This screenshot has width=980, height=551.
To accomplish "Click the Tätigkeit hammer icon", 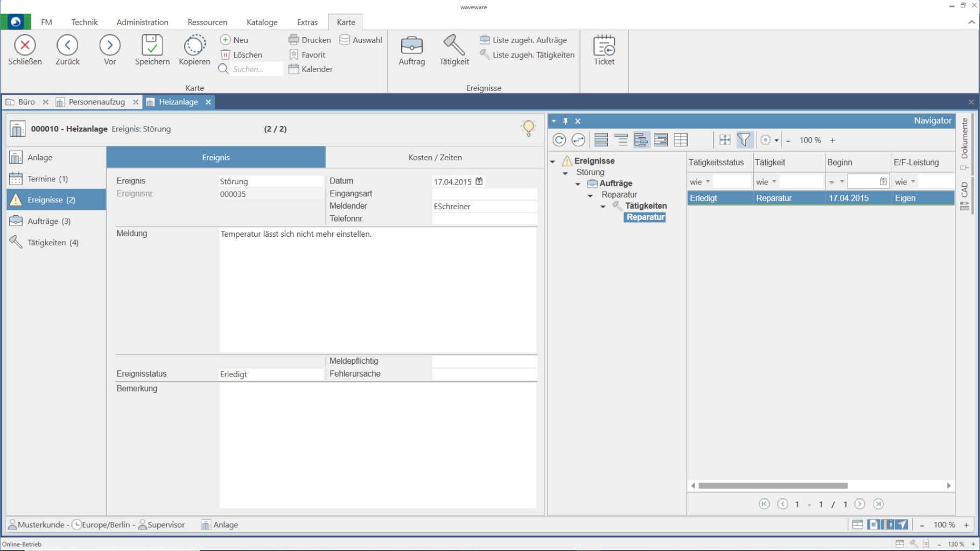I will coord(454,46).
